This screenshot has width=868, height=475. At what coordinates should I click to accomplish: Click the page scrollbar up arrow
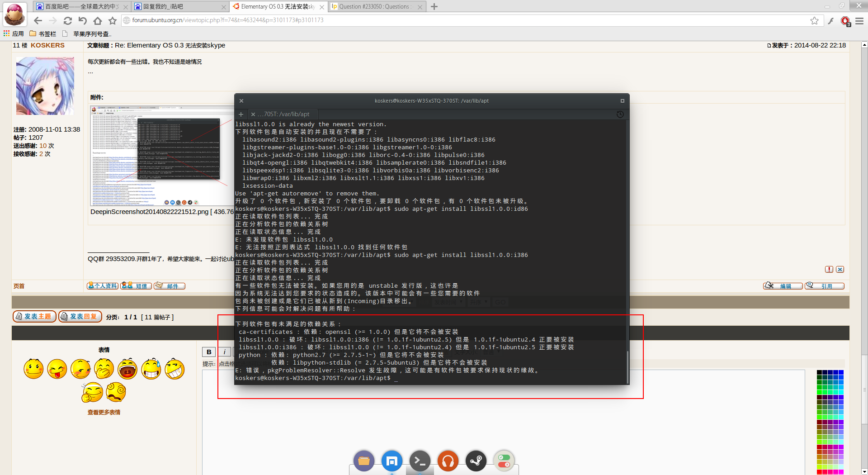(864, 45)
